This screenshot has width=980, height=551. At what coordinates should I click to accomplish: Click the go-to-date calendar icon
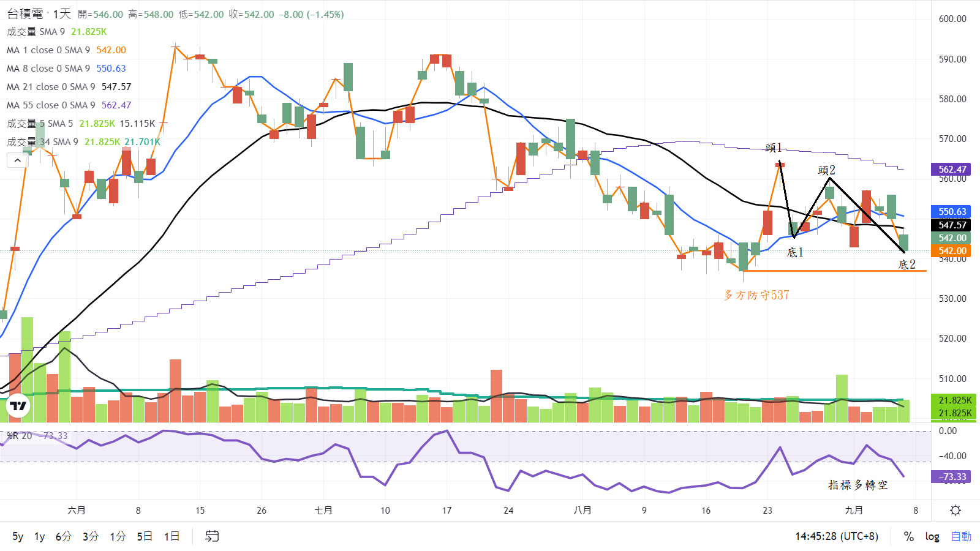pos(211,536)
